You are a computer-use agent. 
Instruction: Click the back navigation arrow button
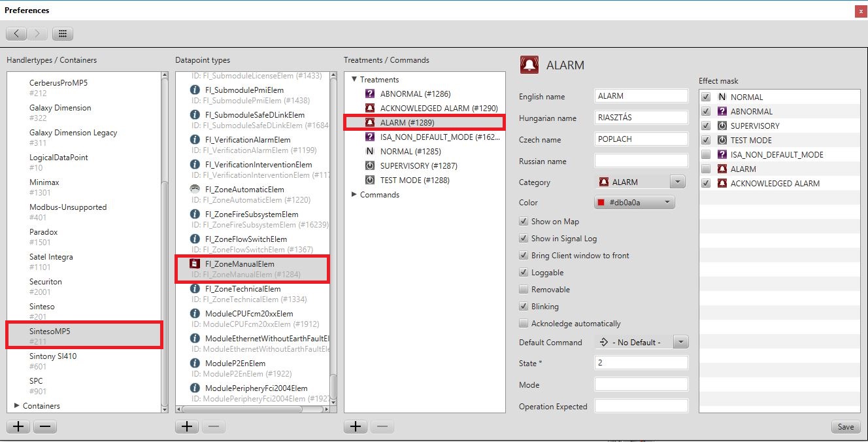(16, 34)
